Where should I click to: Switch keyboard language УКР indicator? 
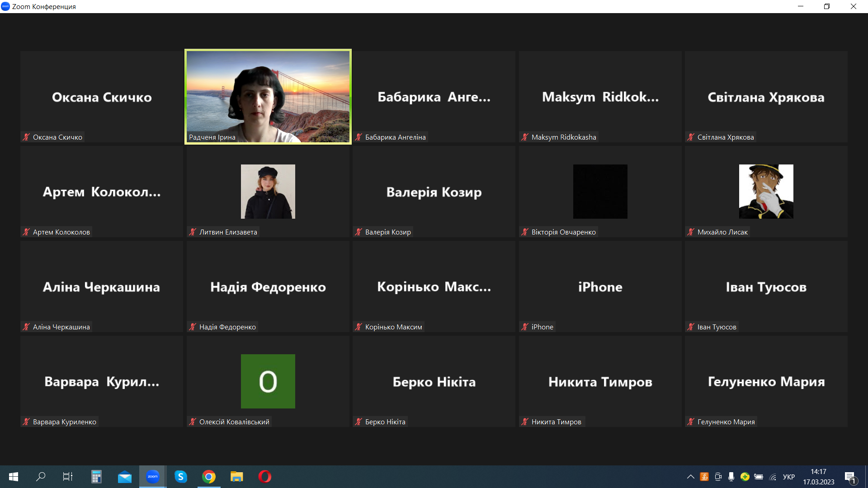789,477
